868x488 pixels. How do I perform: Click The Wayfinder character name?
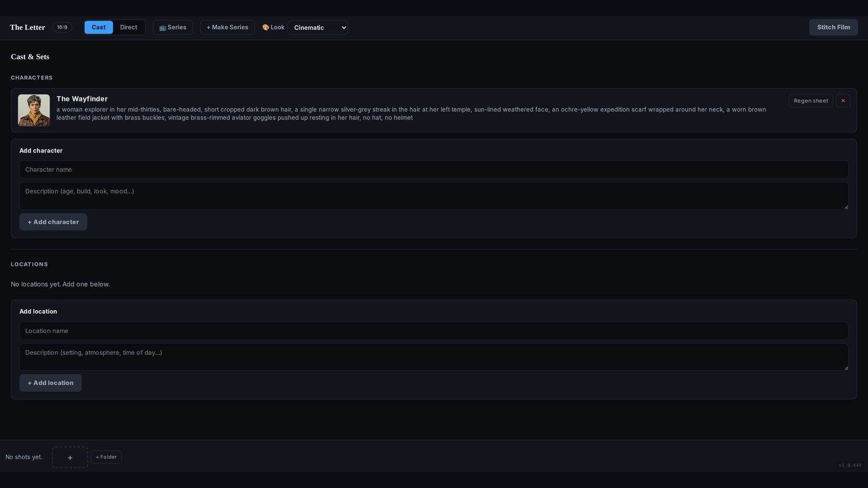tap(82, 99)
